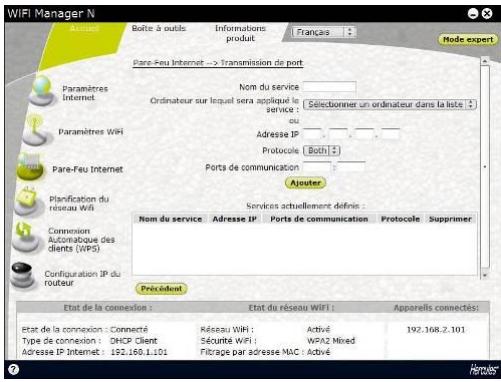Click the Configuration IP du routeur label

82,278
